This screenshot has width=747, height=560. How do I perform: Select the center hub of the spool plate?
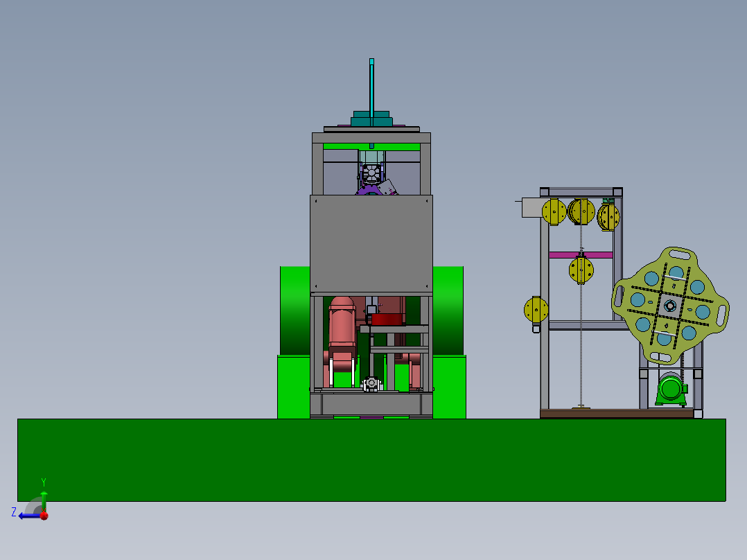click(x=670, y=306)
